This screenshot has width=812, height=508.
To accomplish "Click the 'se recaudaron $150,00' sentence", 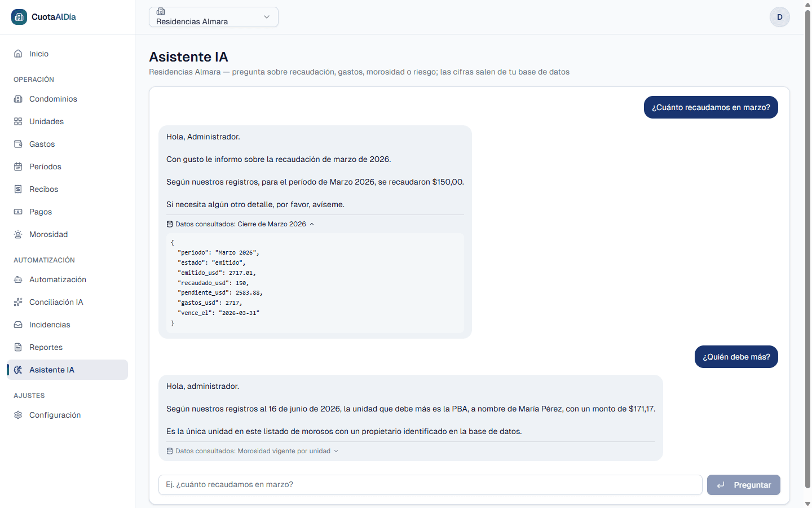I will point(315,182).
